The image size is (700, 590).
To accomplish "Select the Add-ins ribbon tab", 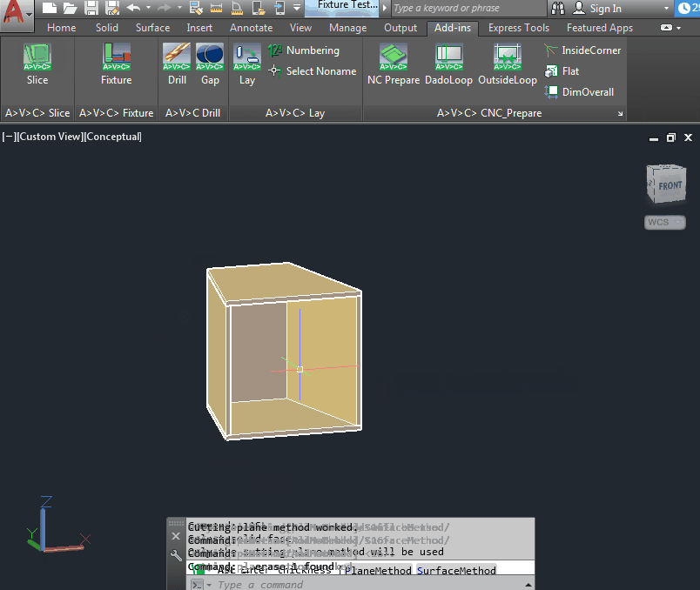I will click(453, 28).
